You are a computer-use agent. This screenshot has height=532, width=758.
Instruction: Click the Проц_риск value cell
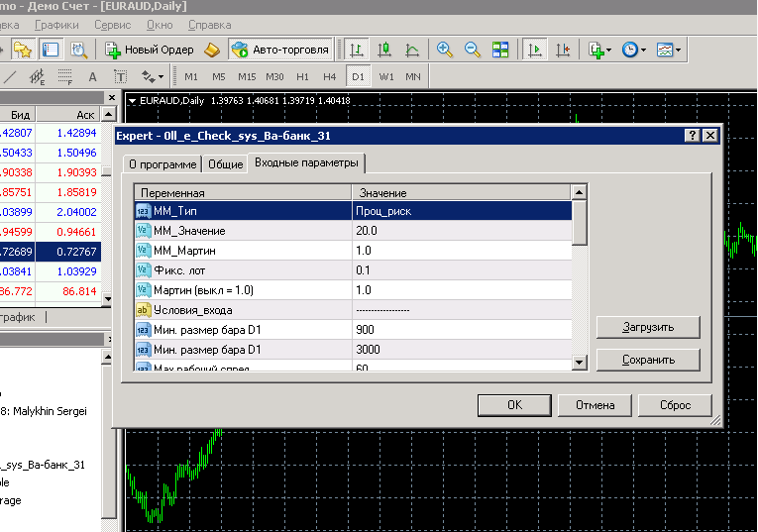point(462,211)
